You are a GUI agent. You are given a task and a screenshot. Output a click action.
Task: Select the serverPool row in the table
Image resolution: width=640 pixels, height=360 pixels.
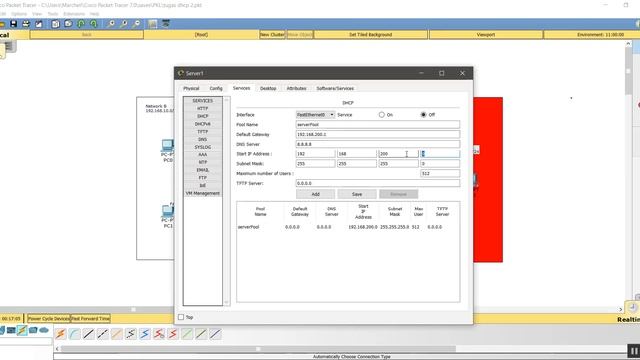[x=348, y=227]
